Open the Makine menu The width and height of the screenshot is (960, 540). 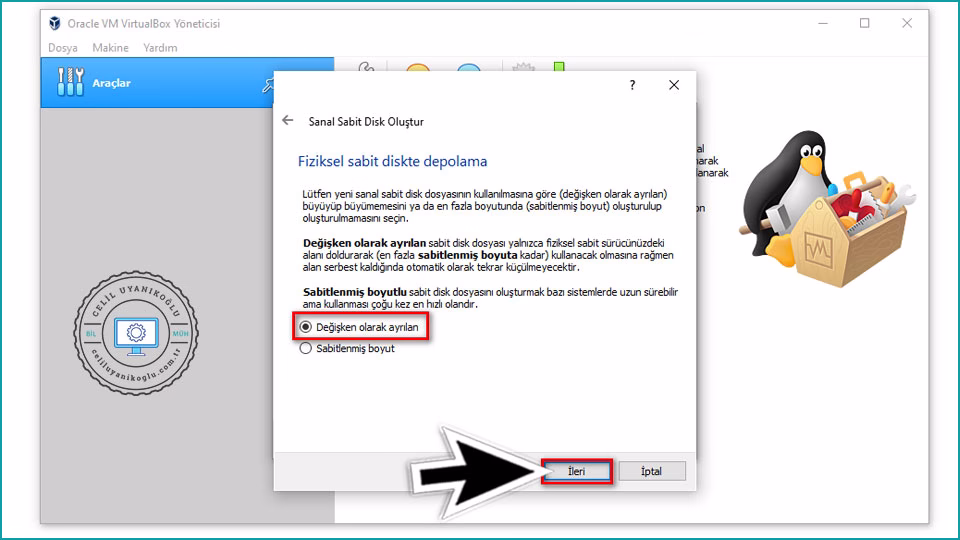(x=110, y=48)
